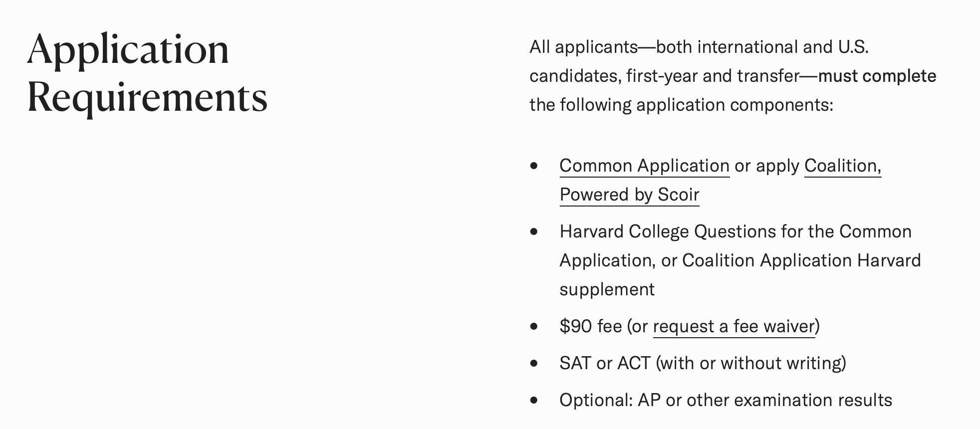Click the bullet beside Common Application
The width and height of the screenshot is (980, 429).
point(534,166)
